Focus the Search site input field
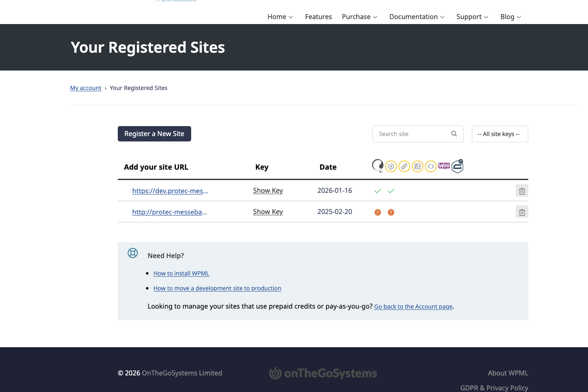Viewport: 588px width, 392px height. 411,134
